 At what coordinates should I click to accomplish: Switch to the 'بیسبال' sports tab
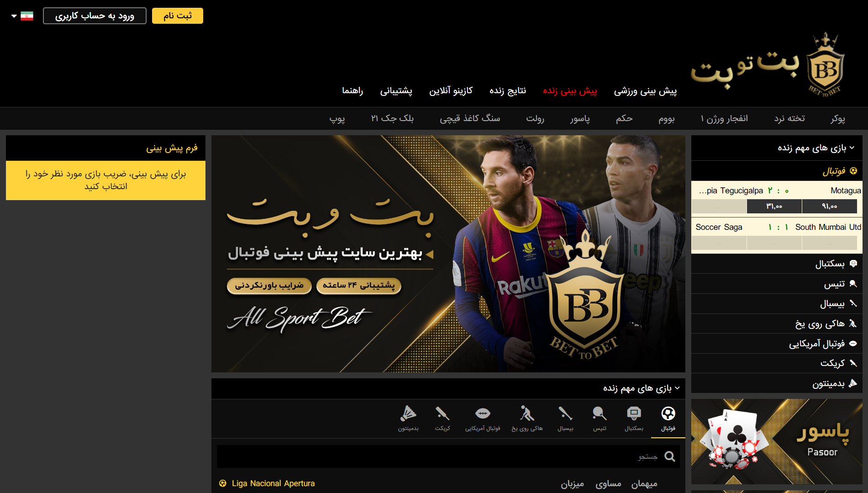pos(565,419)
